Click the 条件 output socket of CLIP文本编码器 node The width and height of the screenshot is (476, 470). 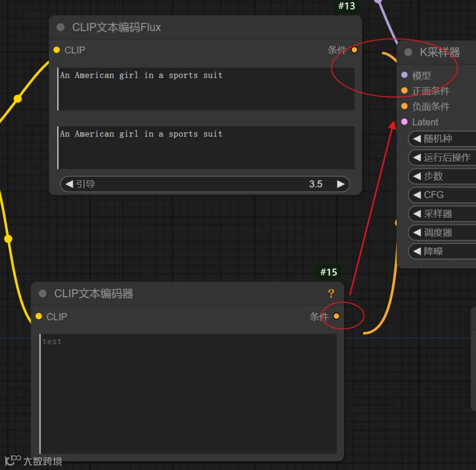point(336,316)
